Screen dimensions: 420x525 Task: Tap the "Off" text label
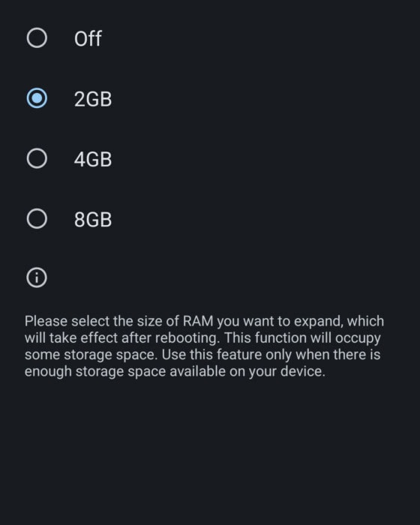click(88, 38)
